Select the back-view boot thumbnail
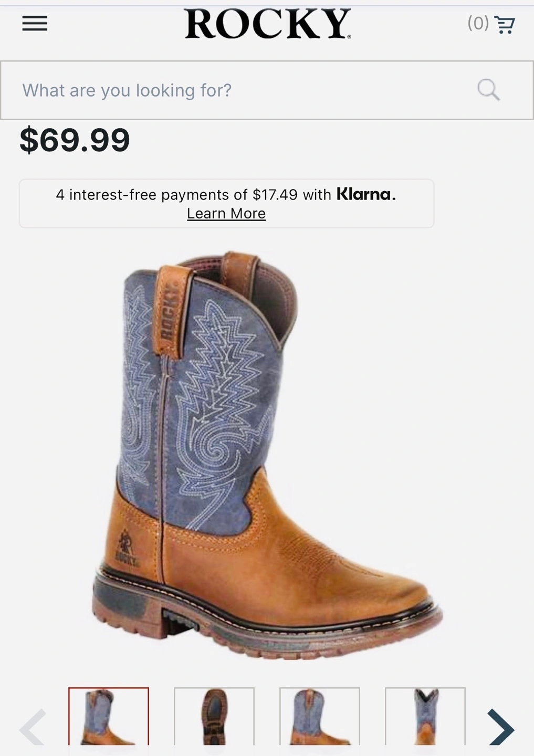Screen dimensions: 534x756 click(425, 717)
